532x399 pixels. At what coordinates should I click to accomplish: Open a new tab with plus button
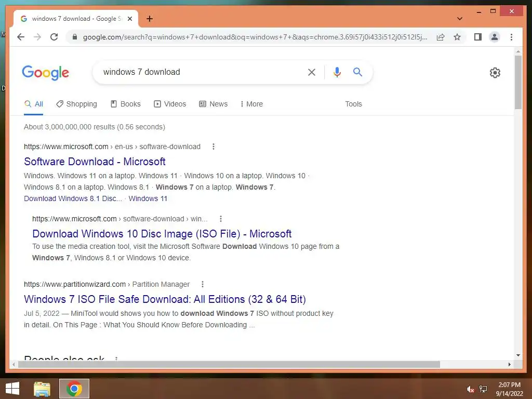click(150, 19)
